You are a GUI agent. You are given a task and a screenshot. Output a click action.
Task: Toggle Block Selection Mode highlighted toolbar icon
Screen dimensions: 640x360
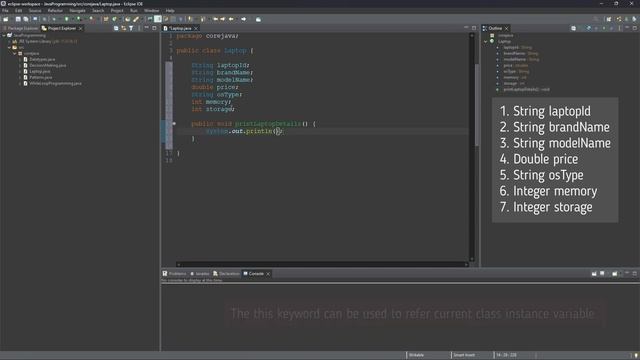(158, 19)
